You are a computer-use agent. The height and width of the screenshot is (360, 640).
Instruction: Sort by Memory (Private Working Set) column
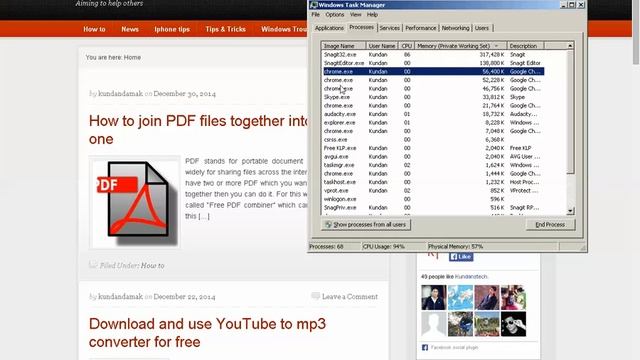[460, 46]
